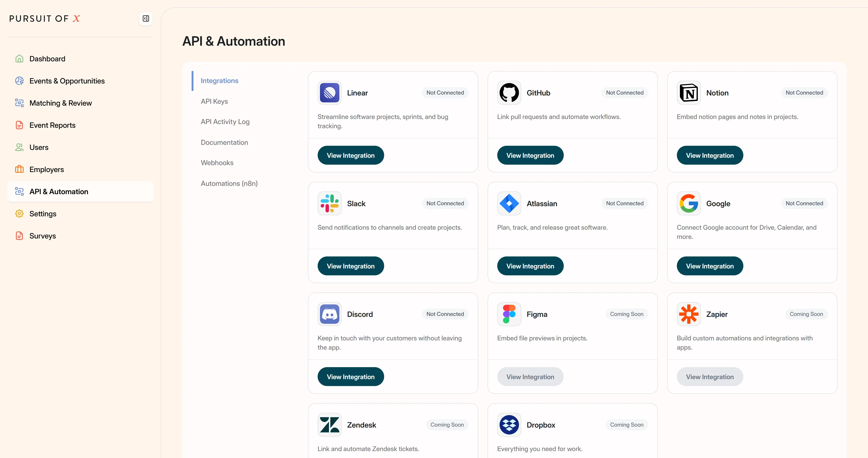
Task: Select API & Automation in sidebar
Action: [80, 191]
